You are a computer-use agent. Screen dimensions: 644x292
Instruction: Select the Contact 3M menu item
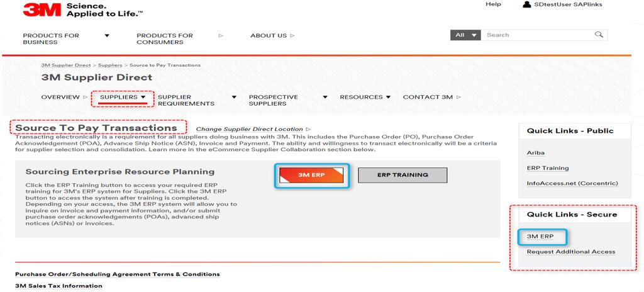click(x=428, y=97)
